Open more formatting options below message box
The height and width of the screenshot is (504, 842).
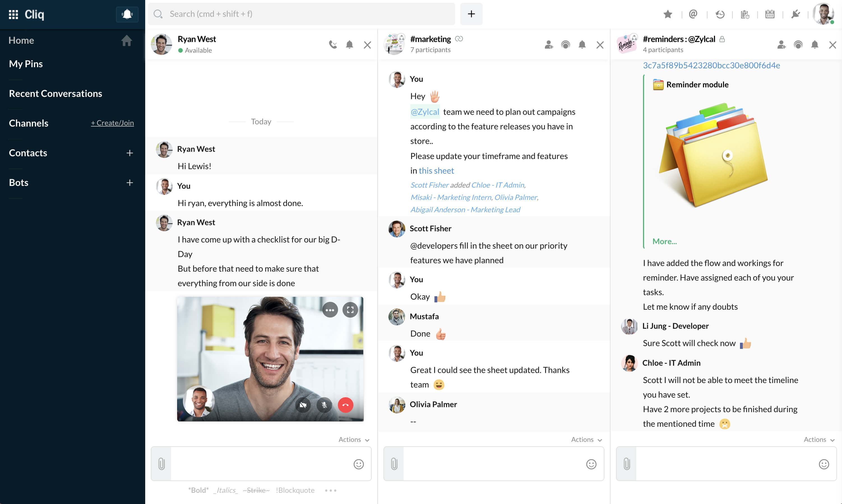330,490
